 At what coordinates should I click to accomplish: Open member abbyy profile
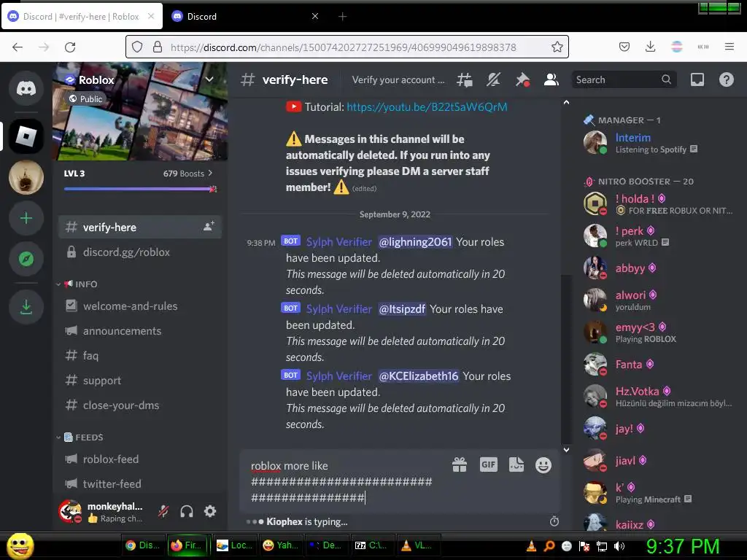pos(661,268)
